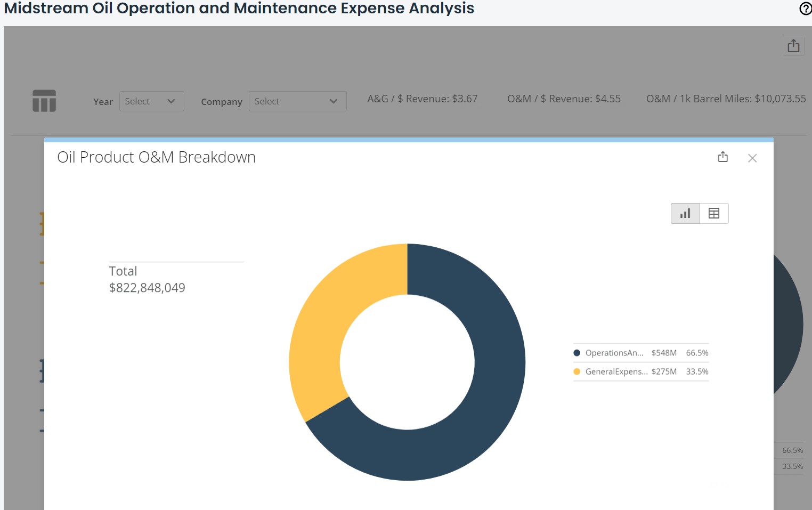Screen dimensions: 812x510
Task: Click the dashboard export icon above the filters
Action: coord(793,46)
